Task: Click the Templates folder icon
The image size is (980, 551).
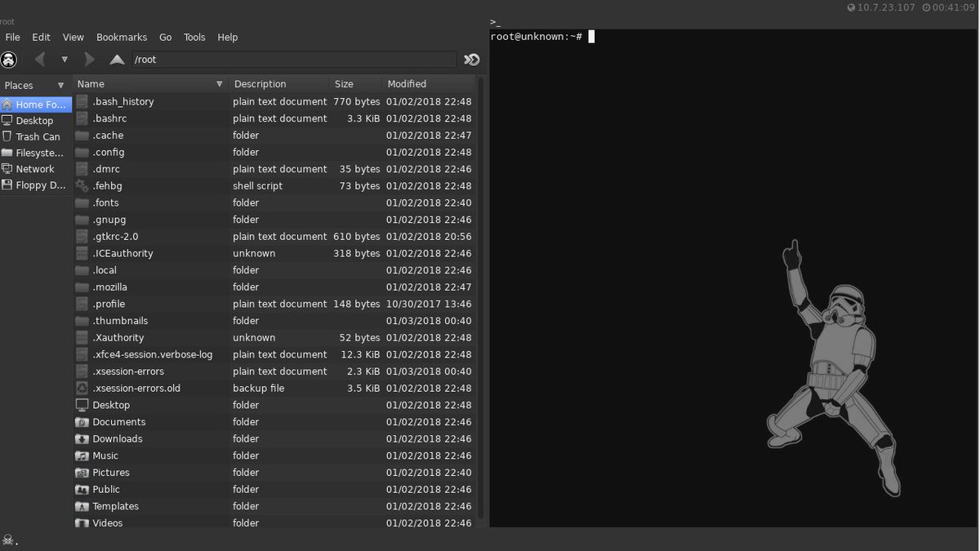Action: coord(82,506)
